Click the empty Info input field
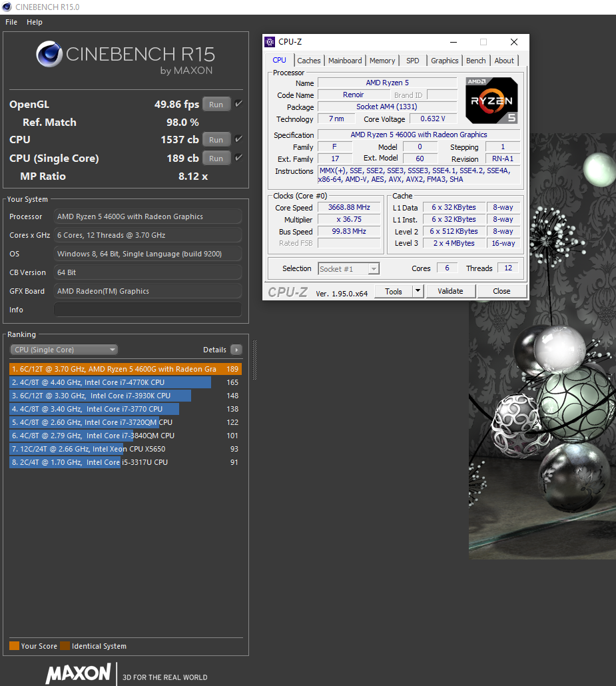 click(x=148, y=310)
